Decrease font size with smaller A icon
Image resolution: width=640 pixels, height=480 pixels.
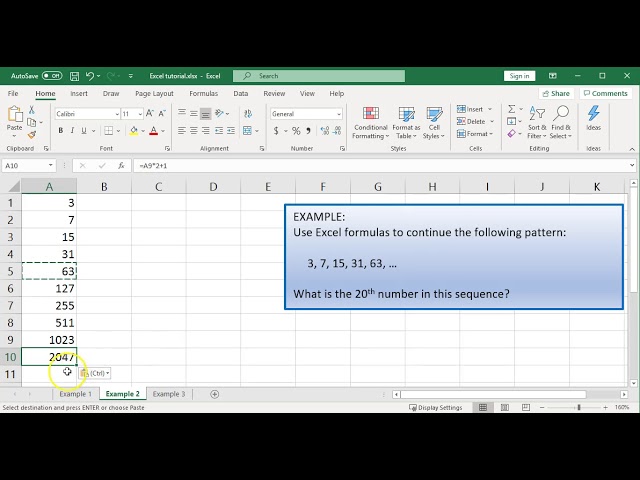(162, 113)
